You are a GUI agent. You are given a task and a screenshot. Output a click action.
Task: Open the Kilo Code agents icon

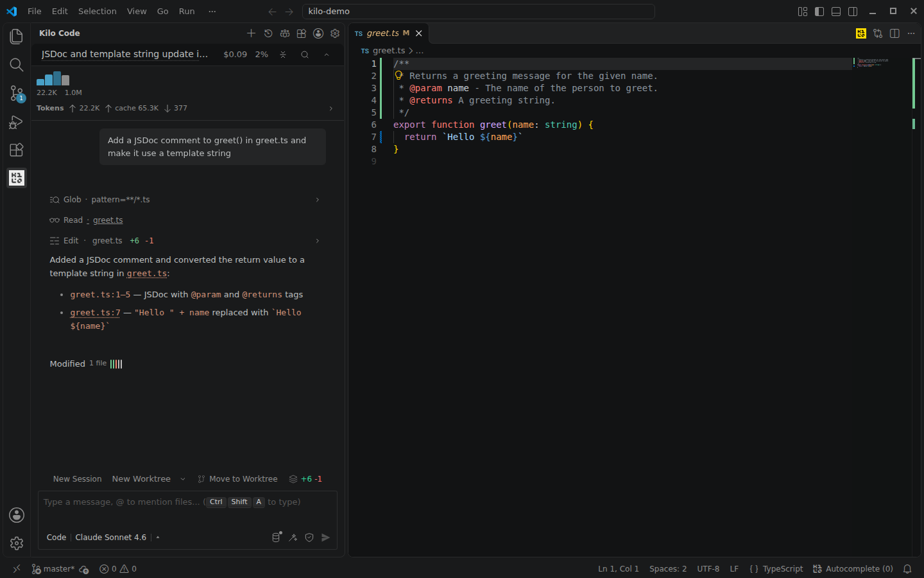285,33
